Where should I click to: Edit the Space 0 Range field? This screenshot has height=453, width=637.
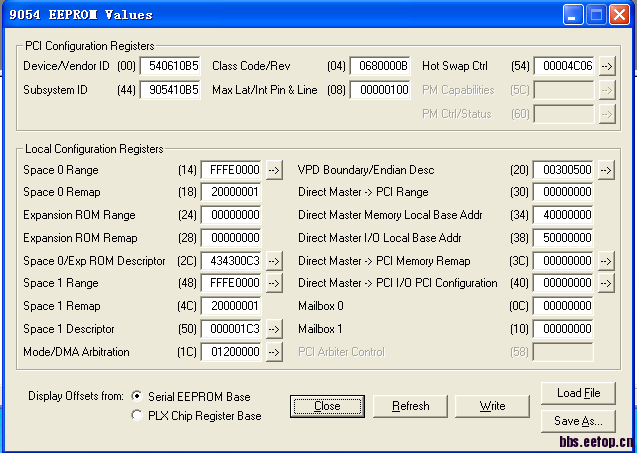(x=231, y=170)
